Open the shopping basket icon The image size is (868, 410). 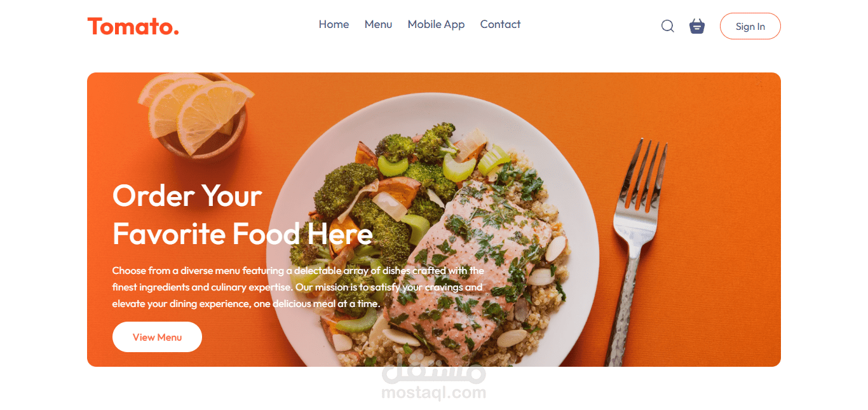697,26
